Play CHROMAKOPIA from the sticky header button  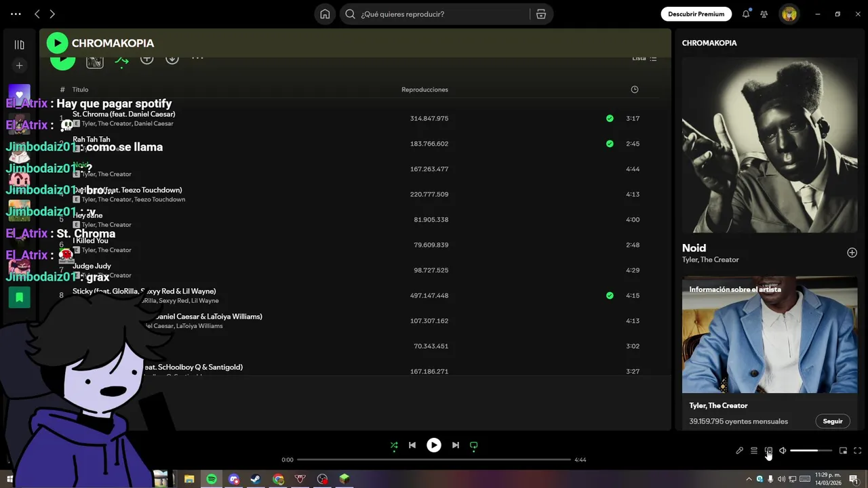pos(57,43)
